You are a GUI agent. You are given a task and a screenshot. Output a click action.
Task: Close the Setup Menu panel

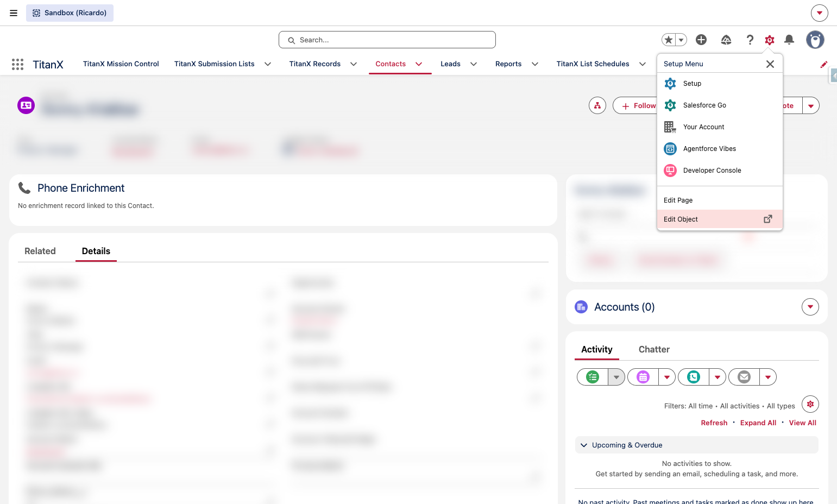[x=770, y=64]
